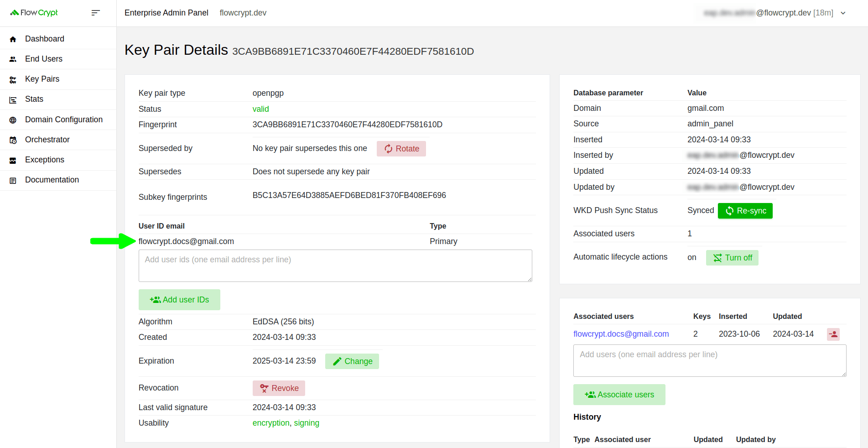The image size is (868, 448).
Task: Click the associated user Inserted date 2023-10-06
Action: pos(739,334)
